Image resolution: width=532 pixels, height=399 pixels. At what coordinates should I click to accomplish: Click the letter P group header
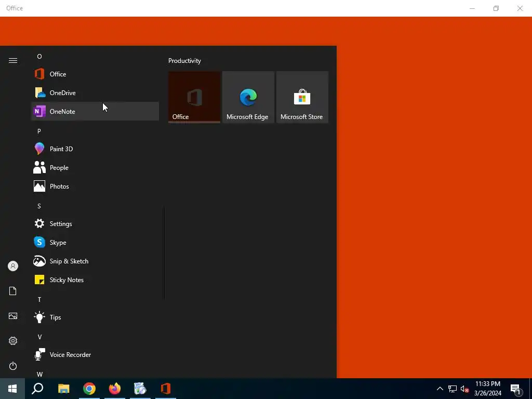point(39,131)
